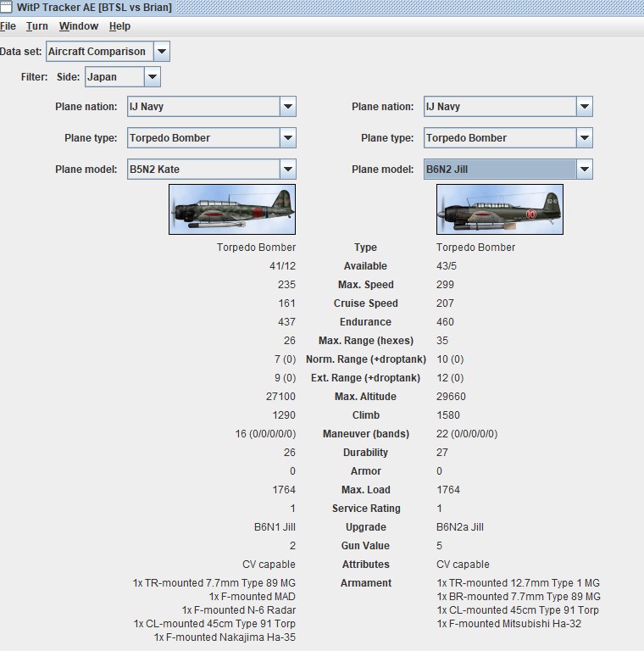Click the 1x F-mounted Nakajima Ha-35 entry
Screen dimensions: 644x651
pyautogui.click(x=225, y=637)
